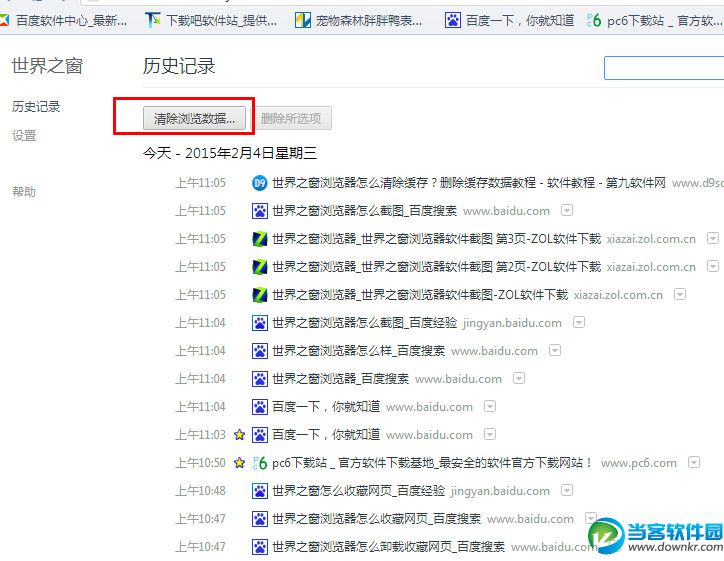Screen dimensions: 724x561
Task: Open 世界之窗浏览器_百度搜索 history entry
Action: point(340,379)
